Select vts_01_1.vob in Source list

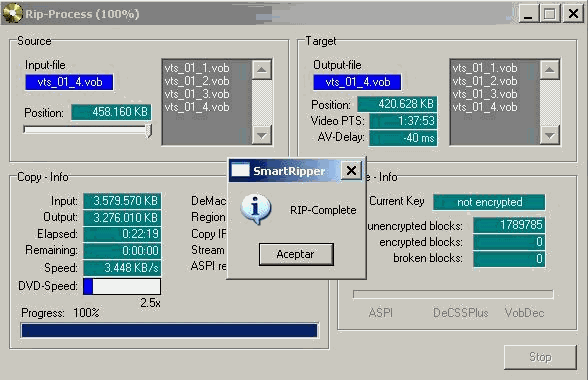(x=197, y=68)
